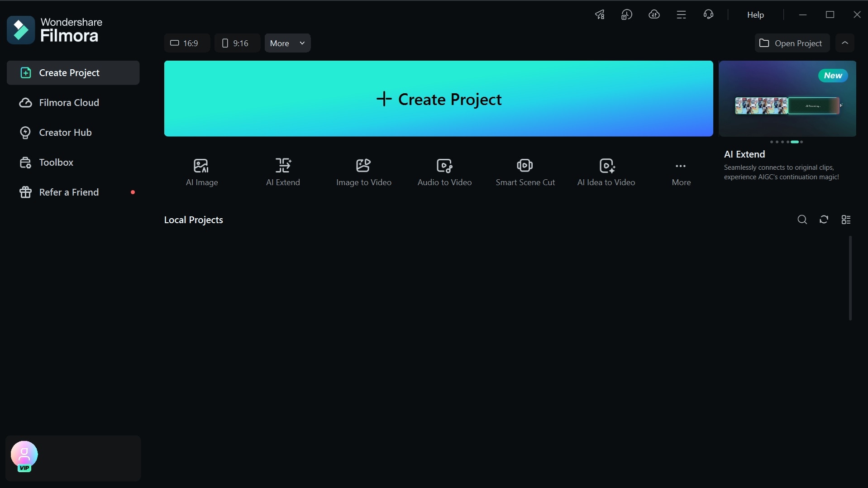Screen dimensions: 868x488
Task: Open the hamburger menu icon in the title bar
Action: [x=681, y=14]
